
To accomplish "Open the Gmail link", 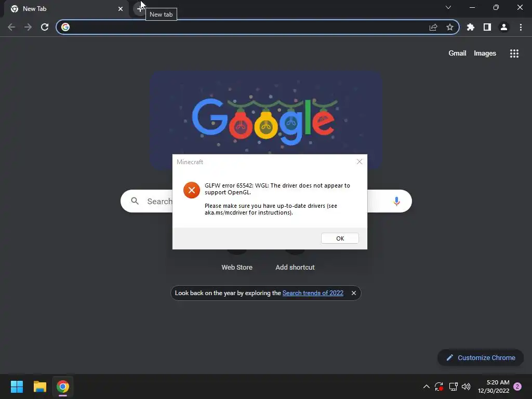I will point(457,54).
